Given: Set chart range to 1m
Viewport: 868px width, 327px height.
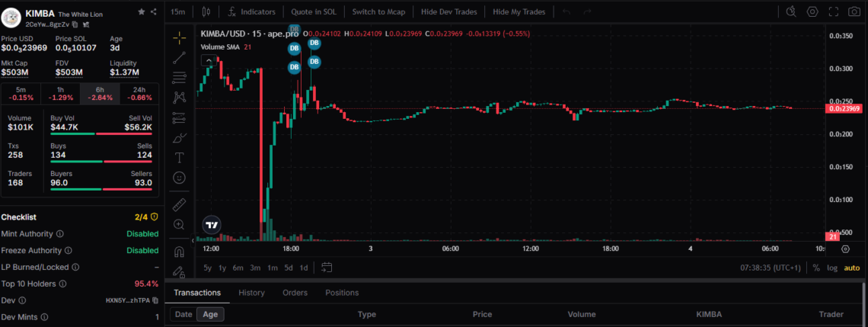Looking at the screenshot, I should (273, 268).
